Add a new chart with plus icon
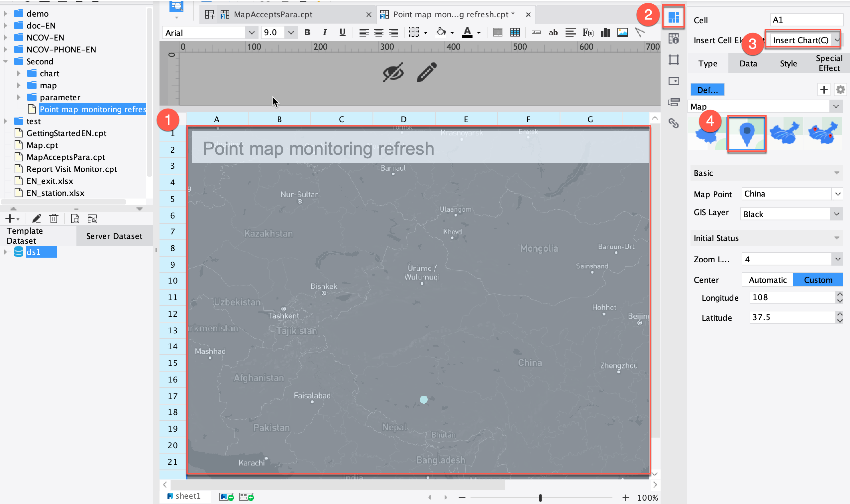The image size is (850, 504). 824,90
